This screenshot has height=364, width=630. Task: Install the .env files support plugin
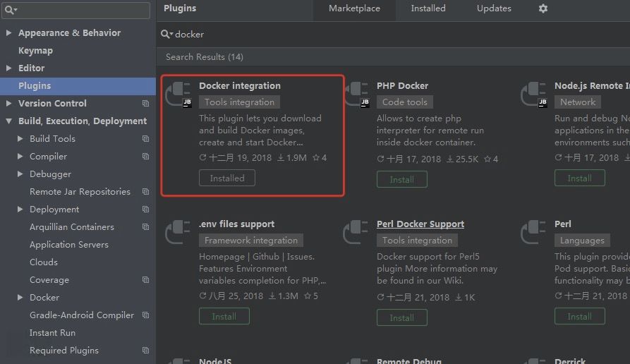pos(224,317)
